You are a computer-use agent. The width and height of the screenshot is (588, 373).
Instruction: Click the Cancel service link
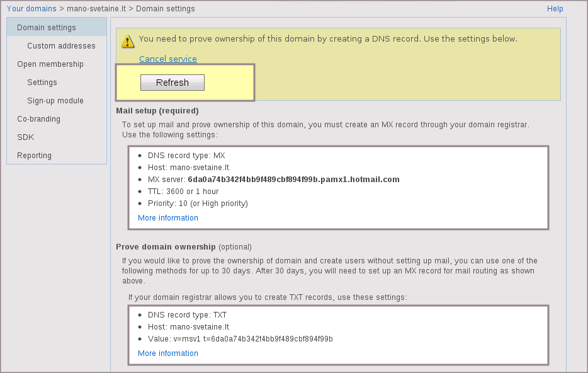click(168, 59)
